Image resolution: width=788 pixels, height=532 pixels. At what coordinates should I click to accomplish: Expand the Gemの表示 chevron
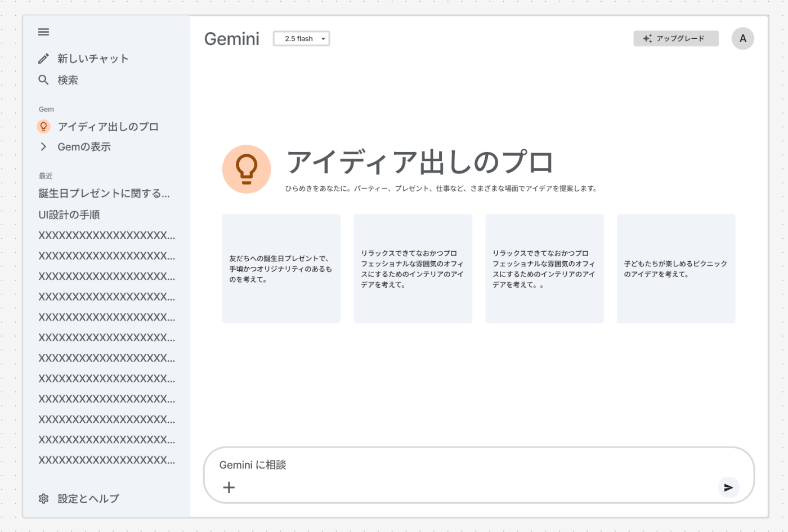tap(43, 147)
